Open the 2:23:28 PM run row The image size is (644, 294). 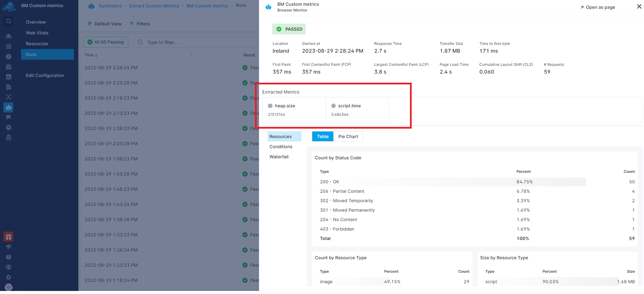pyautogui.click(x=169, y=83)
